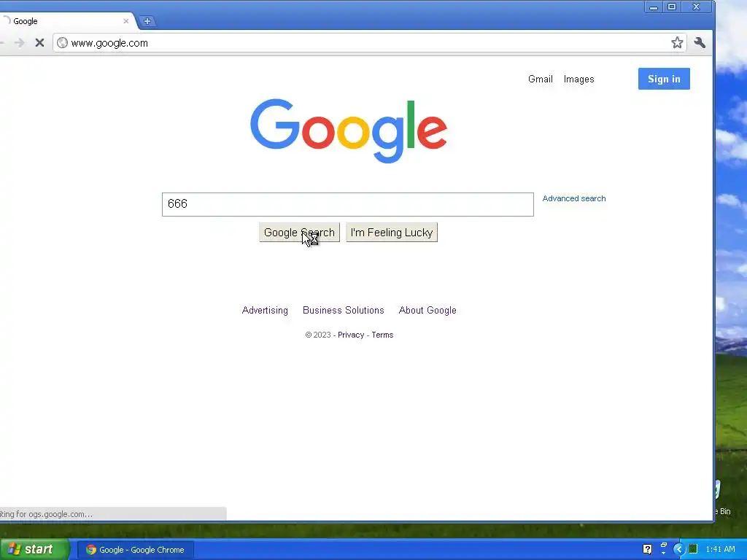This screenshot has width=747, height=560.
Task: Click the blue Sign in button
Action: [664, 79]
